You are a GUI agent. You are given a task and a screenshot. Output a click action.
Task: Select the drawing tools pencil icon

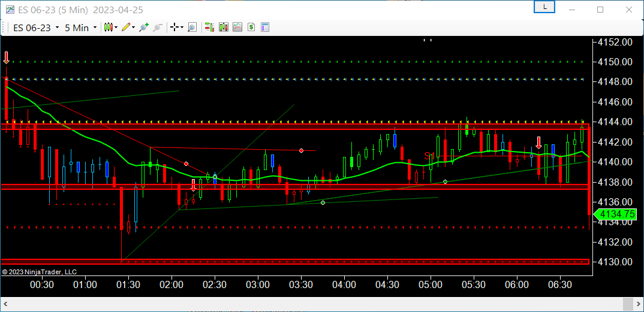point(126,28)
